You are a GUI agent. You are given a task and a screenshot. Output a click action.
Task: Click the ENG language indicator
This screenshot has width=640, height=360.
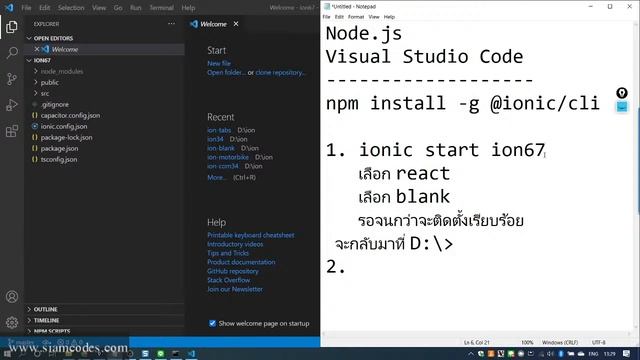coord(593,354)
